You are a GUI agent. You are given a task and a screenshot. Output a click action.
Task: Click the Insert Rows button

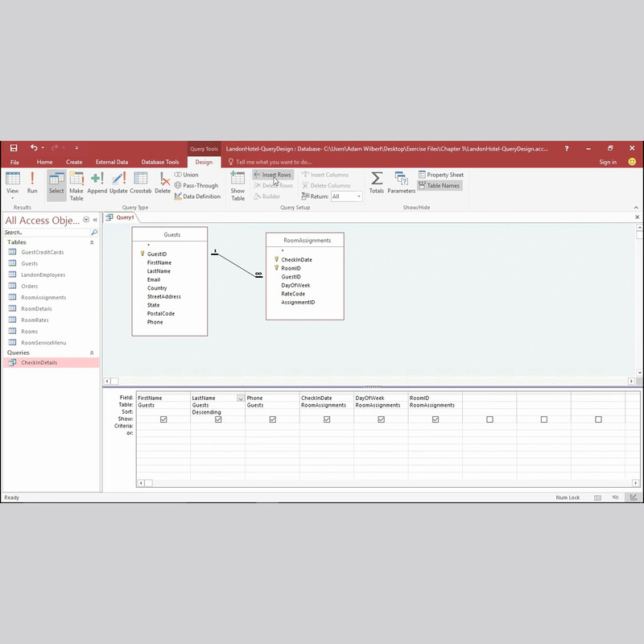[273, 175]
